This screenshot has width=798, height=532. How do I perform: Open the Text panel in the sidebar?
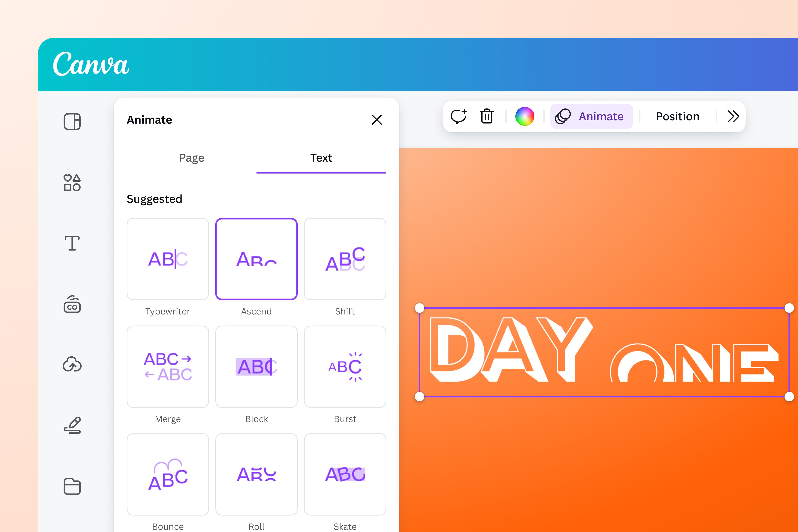click(x=72, y=242)
